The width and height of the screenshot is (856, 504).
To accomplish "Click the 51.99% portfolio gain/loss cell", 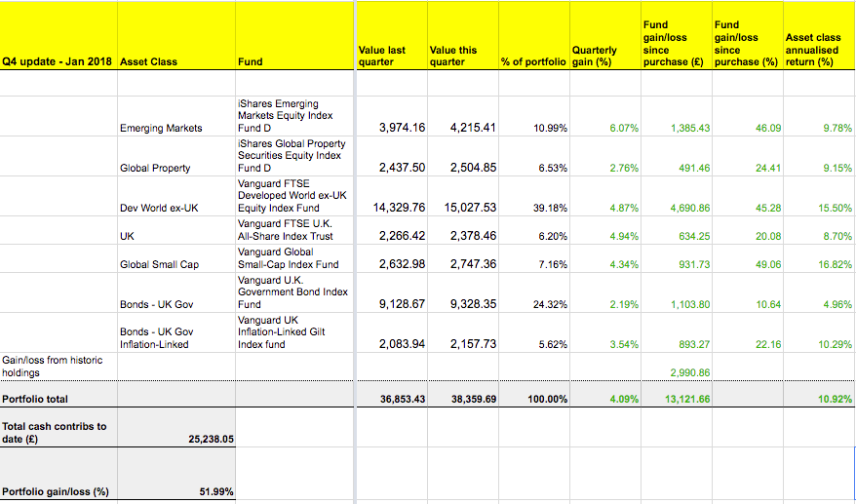I will click(x=215, y=491).
